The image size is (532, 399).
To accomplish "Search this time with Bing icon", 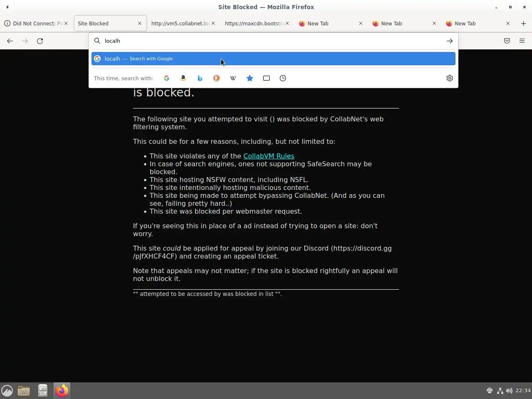I will tap(200, 78).
